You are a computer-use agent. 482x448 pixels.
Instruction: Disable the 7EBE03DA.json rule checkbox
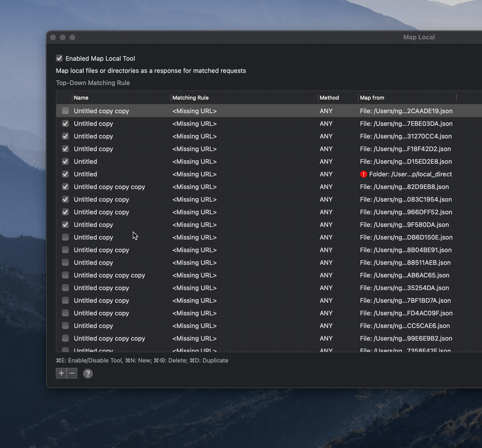65,124
